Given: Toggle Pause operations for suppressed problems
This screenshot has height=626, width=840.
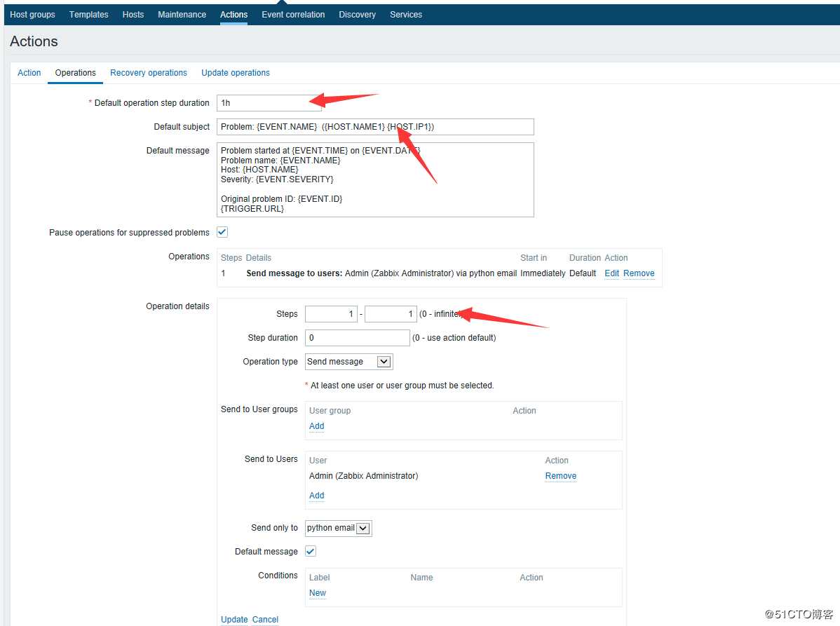Looking at the screenshot, I should pos(222,232).
